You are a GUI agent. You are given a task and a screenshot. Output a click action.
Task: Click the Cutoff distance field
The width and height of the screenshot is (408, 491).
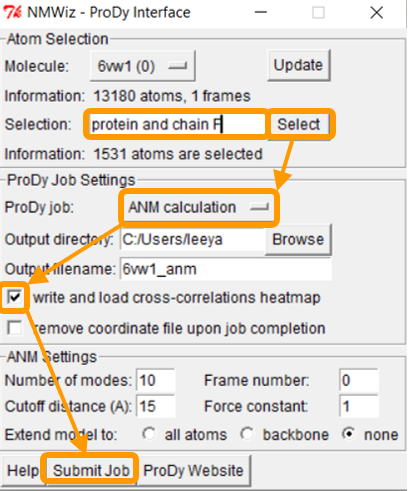coord(155,406)
